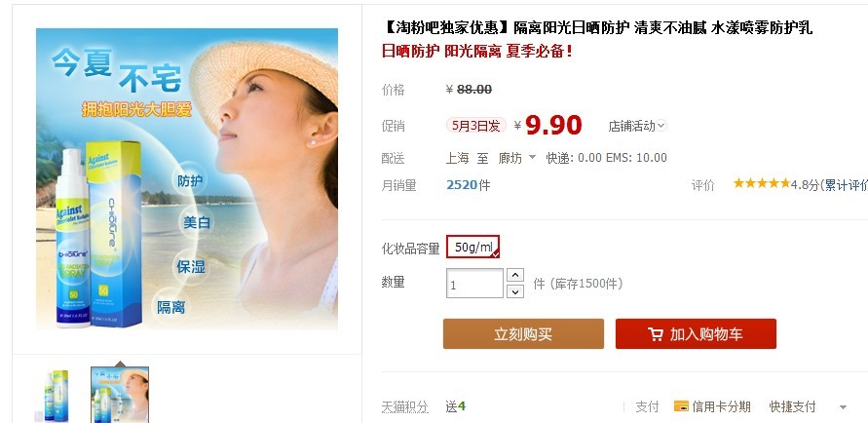Click the 快捷支付 payment option
This screenshot has height=423, width=868.
(792, 407)
